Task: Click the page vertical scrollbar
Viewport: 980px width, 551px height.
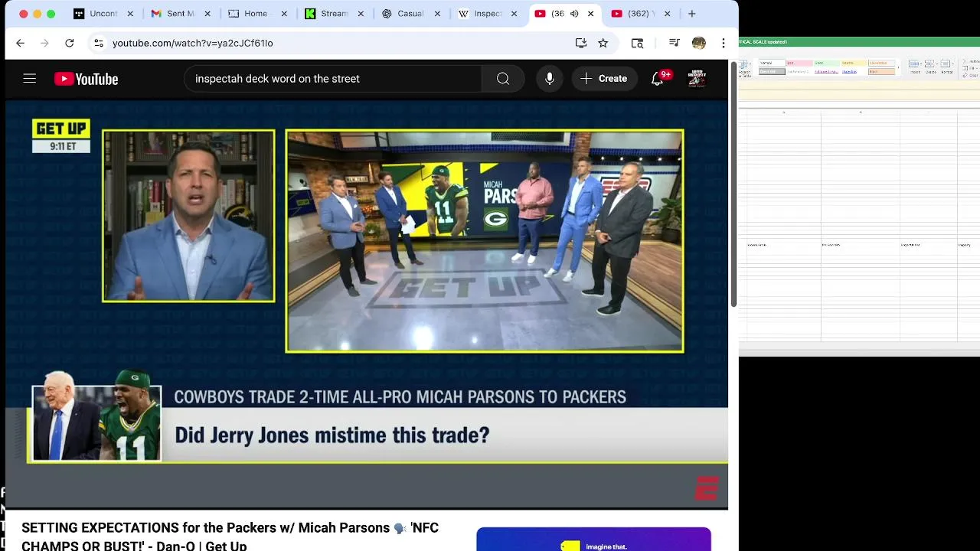Action: click(x=733, y=184)
